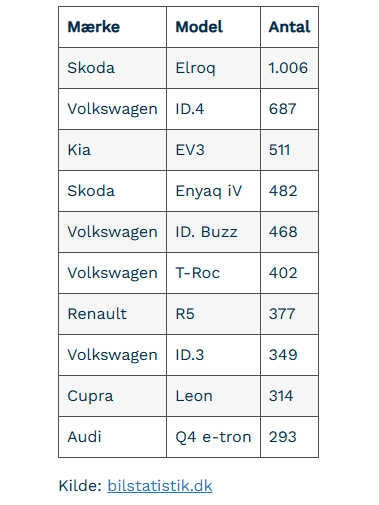Click the Mærke column header
The image size is (379, 505).
point(112,27)
